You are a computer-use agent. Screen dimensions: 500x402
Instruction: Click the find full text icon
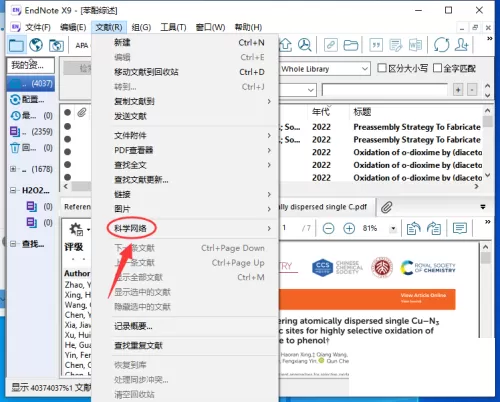click(x=304, y=45)
